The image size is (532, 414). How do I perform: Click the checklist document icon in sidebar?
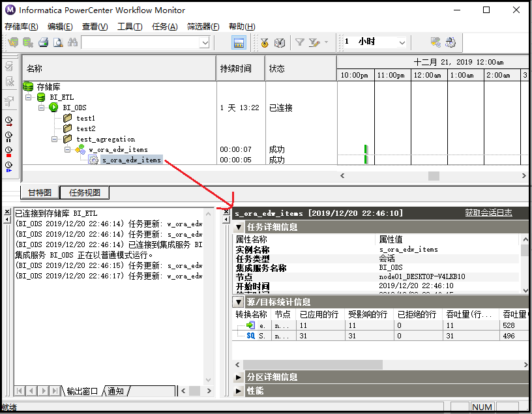pyautogui.click(x=10, y=66)
